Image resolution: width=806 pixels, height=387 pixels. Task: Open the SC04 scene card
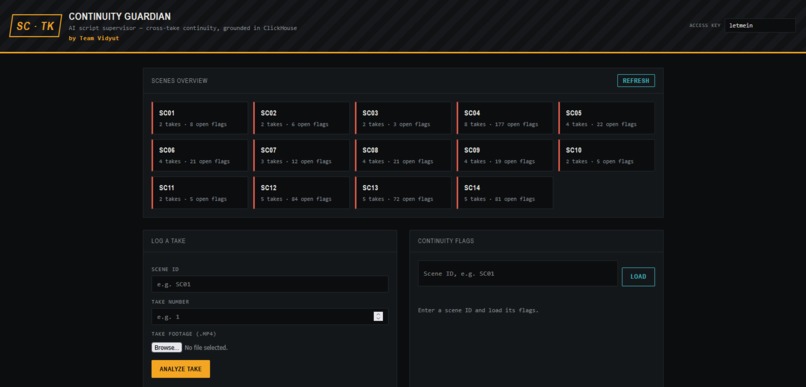(505, 118)
